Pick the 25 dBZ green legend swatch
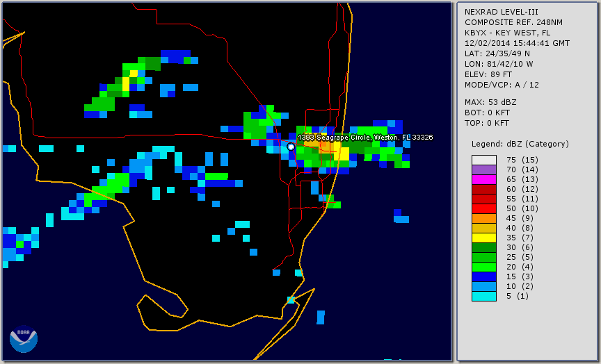 [484, 257]
